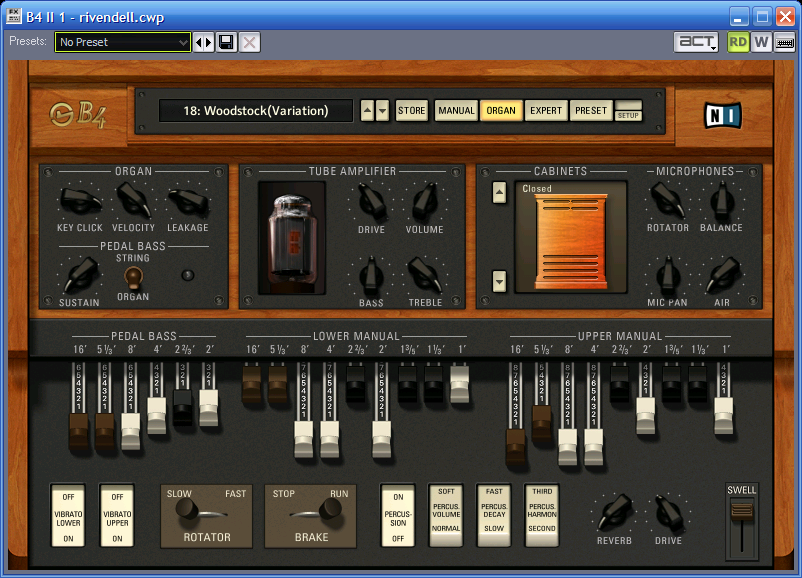802x578 pixels.
Task: Click the Bass tone knob
Action: pos(371,275)
